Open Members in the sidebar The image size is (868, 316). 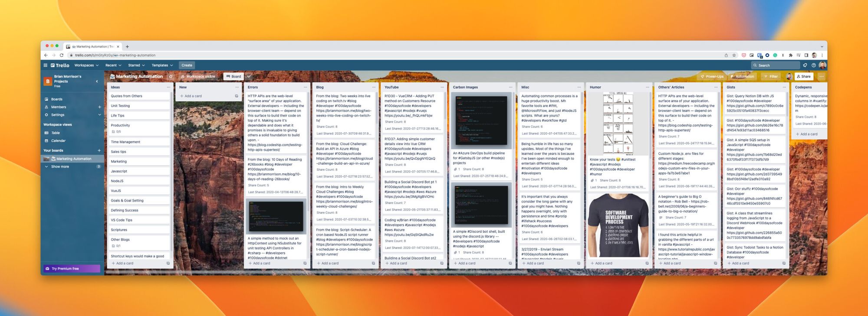point(59,107)
